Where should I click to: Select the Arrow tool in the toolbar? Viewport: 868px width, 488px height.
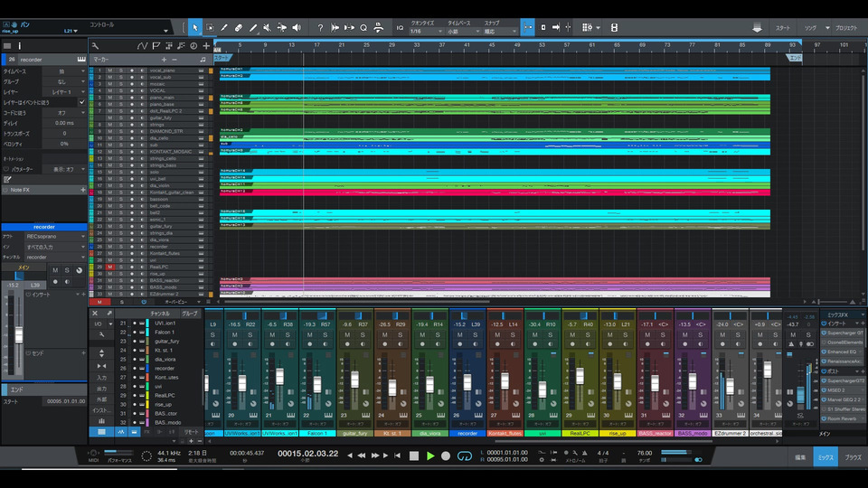coord(194,27)
